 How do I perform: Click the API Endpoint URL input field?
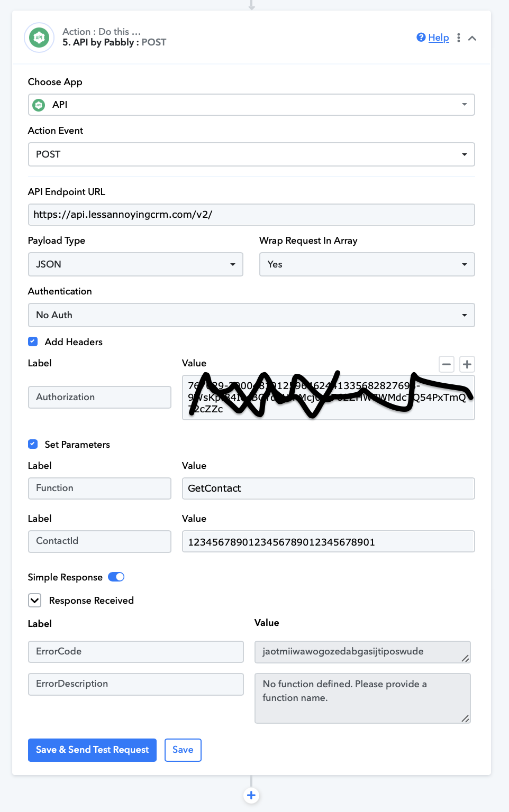click(x=251, y=215)
